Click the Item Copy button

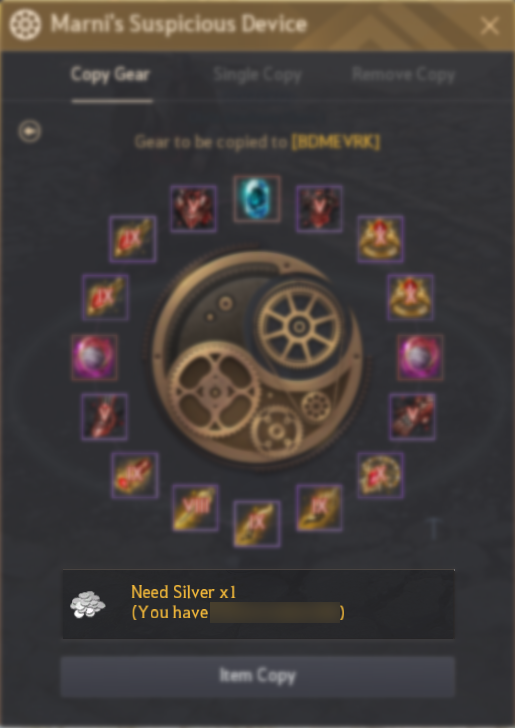[x=258, y=676]
